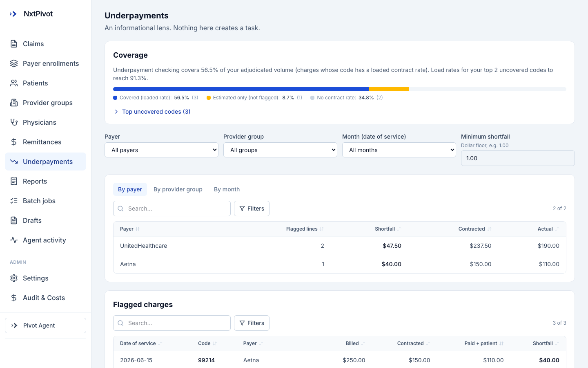
Task: Click the Patients people icon
Action: click(14, 83)
